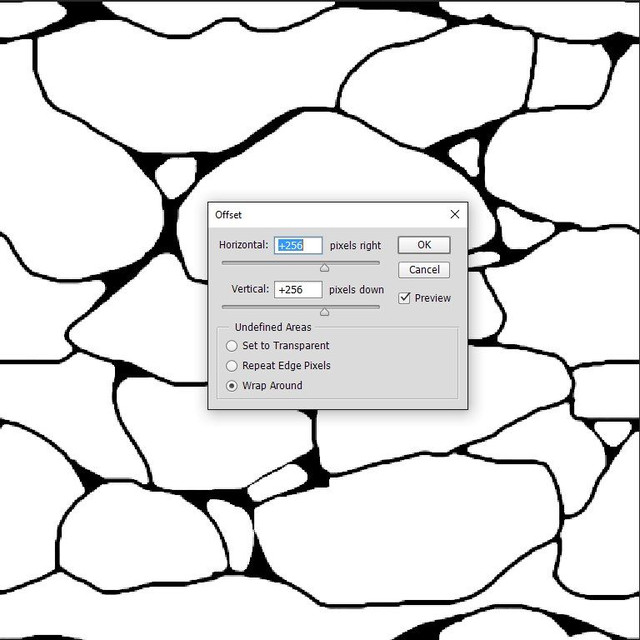Decrease horizontal offset via slider track

point(271,263)
